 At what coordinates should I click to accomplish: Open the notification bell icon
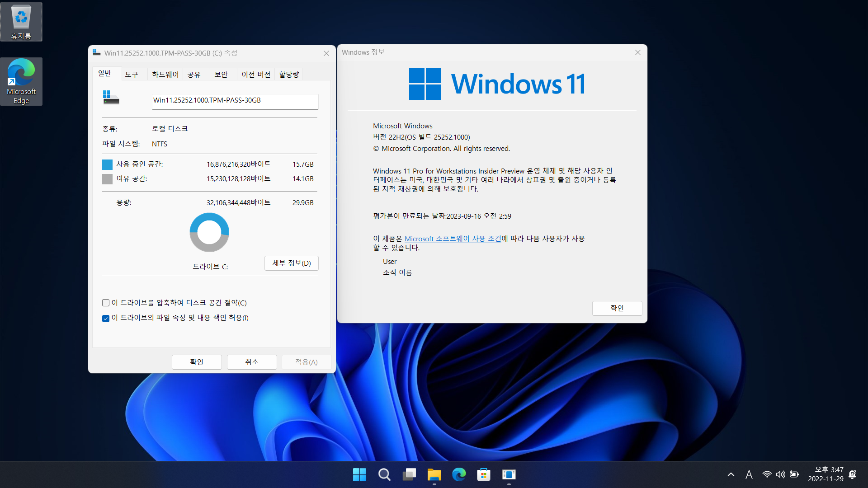[x=853, y=474]
